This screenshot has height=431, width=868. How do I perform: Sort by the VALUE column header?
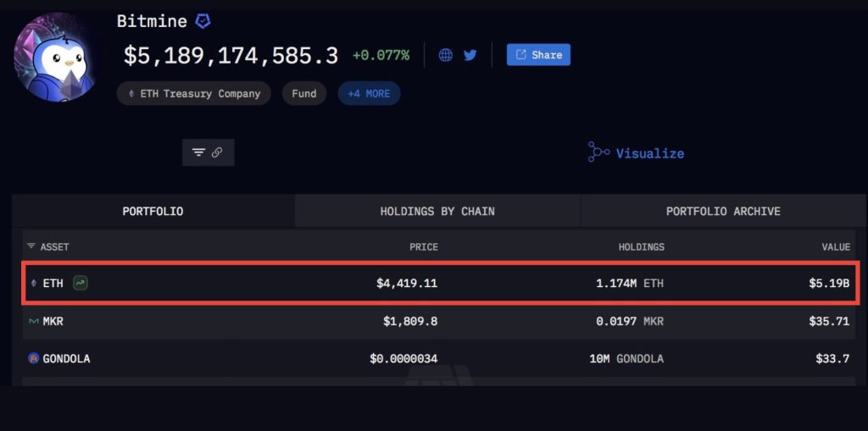pos(836,246)
